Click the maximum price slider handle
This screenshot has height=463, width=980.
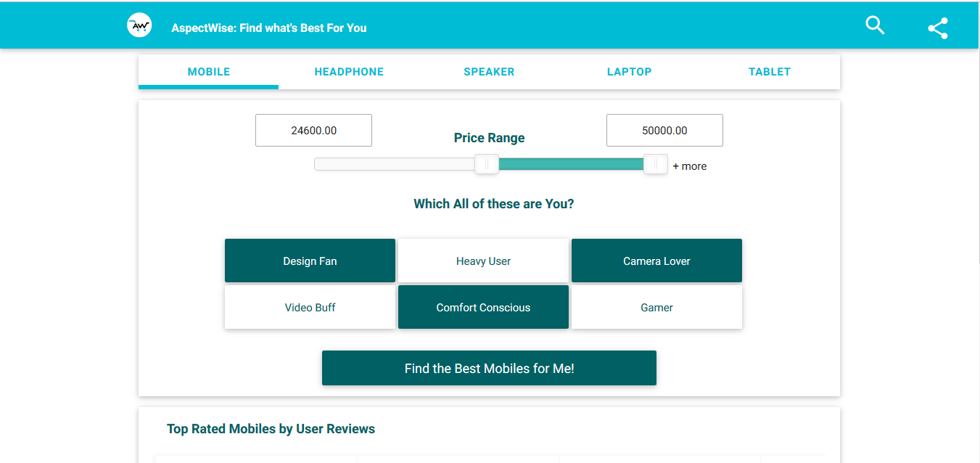(655, 165)
